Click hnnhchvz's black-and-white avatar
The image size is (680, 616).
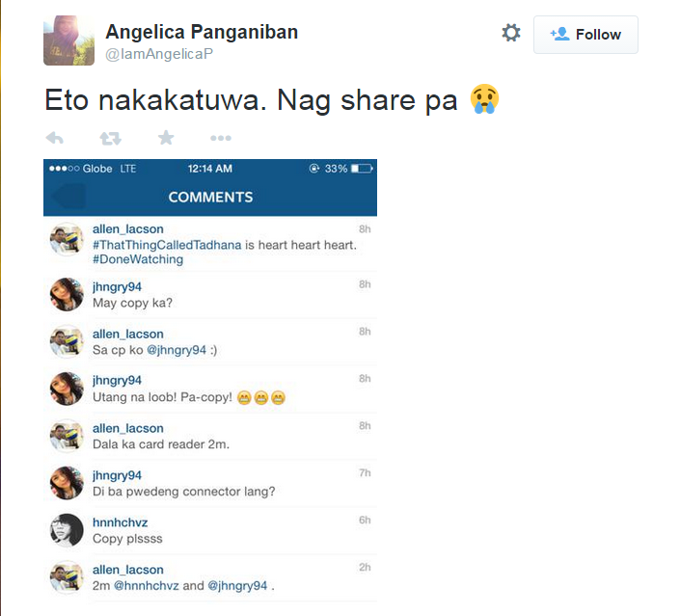67,530
